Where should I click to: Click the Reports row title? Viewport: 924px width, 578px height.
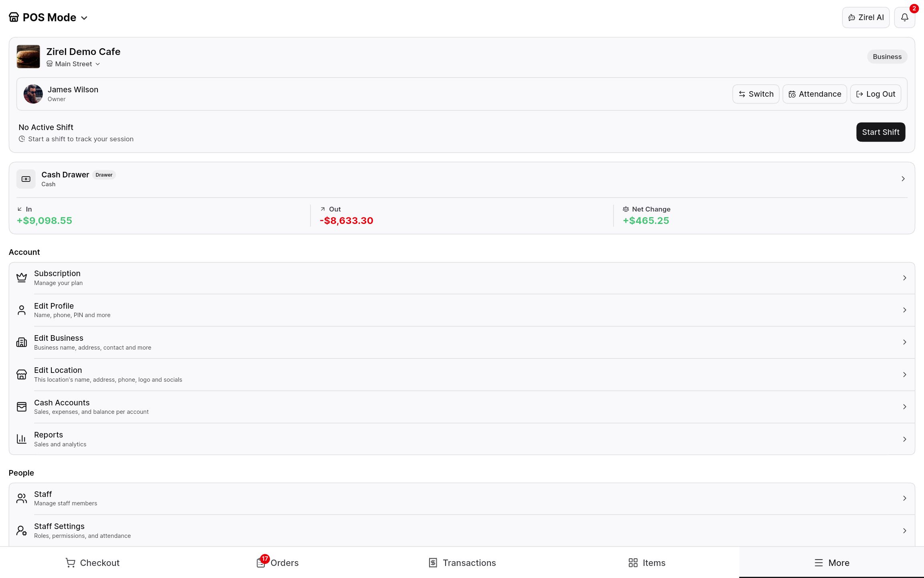tap(49, 435)
